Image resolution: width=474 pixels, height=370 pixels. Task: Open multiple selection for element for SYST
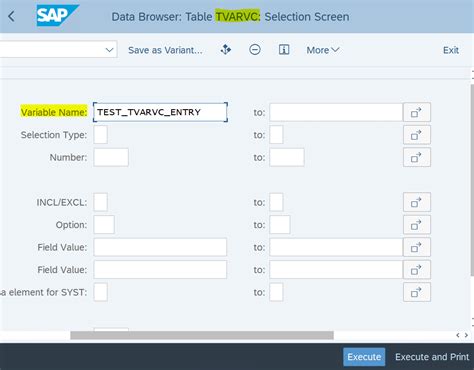point(417,292)
